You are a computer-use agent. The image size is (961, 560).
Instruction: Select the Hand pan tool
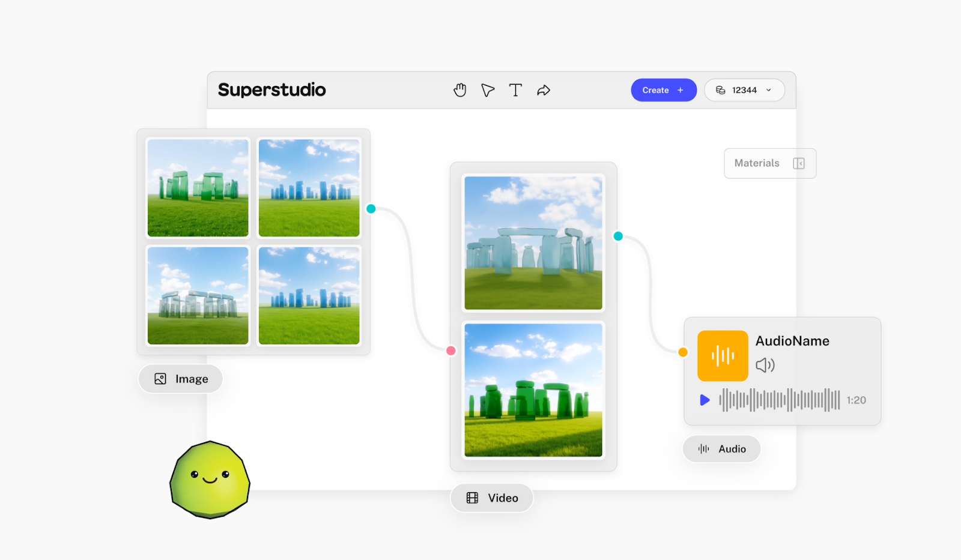[460, 90]
